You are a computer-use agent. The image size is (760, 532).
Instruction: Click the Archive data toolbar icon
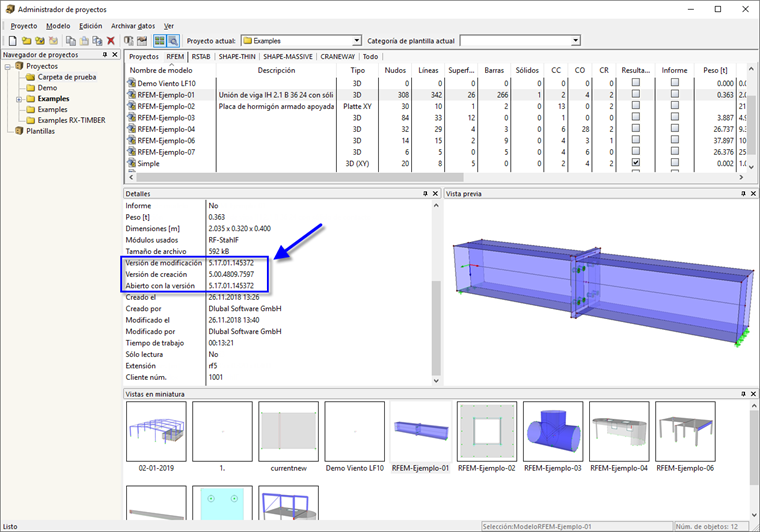128,41
